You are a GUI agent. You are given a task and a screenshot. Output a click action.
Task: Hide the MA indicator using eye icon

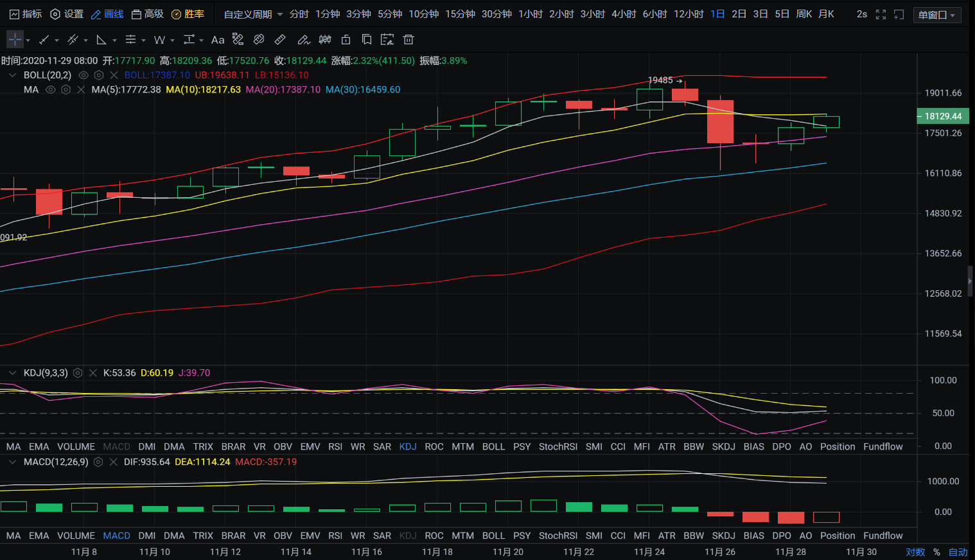tap(51, 90)
